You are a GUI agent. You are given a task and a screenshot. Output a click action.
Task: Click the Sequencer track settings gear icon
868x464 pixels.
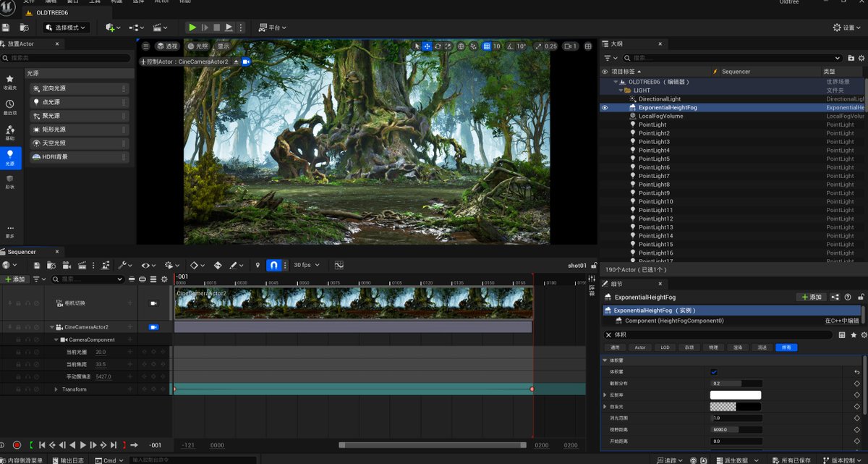click(x=164, y=279)
